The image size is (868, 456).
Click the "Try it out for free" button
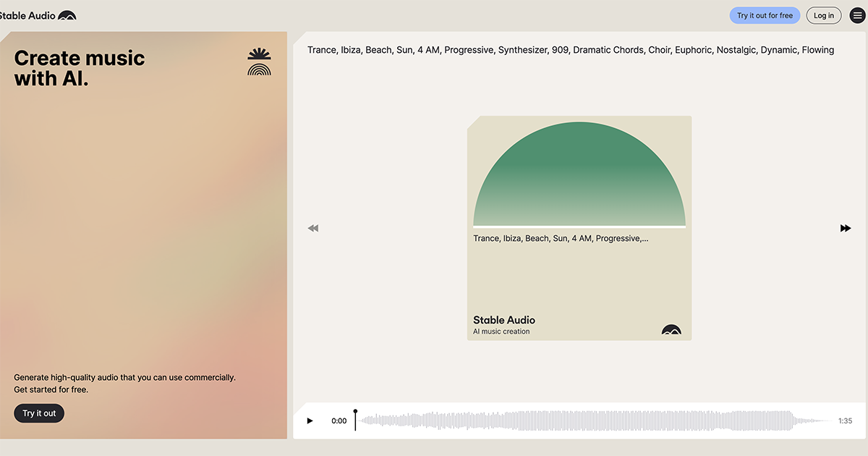point(765,15)
